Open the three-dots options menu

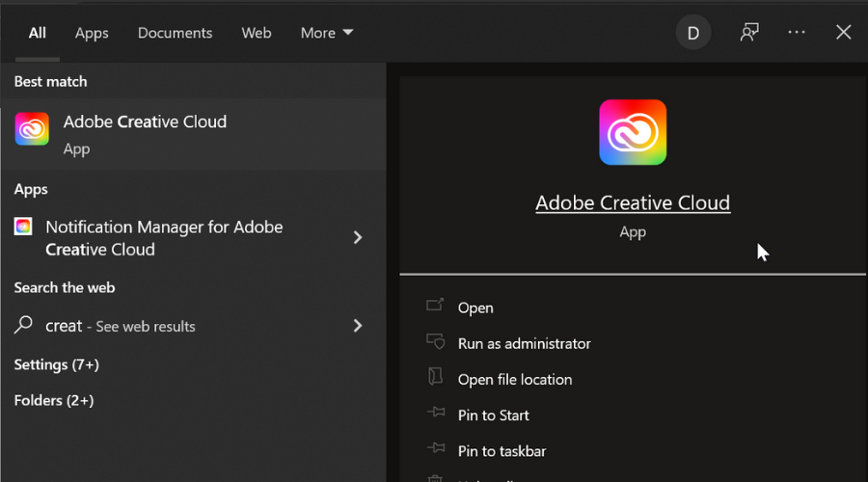pos(796,33)
